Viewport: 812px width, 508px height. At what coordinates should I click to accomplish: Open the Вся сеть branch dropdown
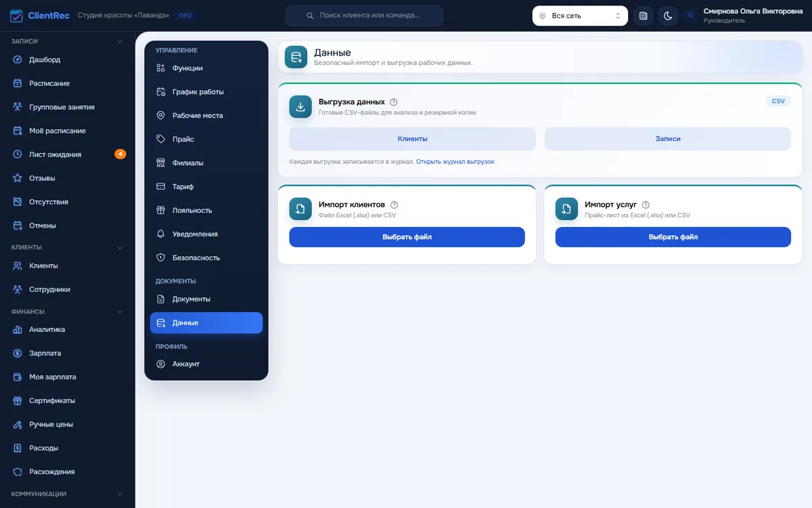pos(580,16)
